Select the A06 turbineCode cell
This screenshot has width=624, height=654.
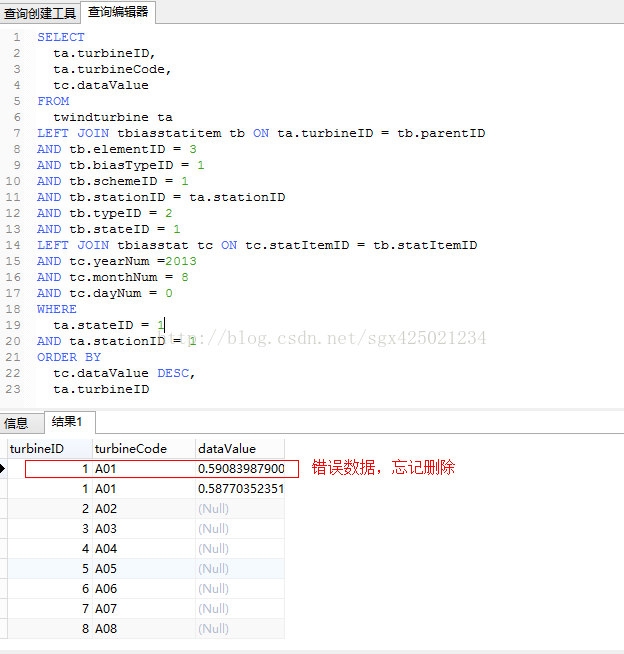143,589
